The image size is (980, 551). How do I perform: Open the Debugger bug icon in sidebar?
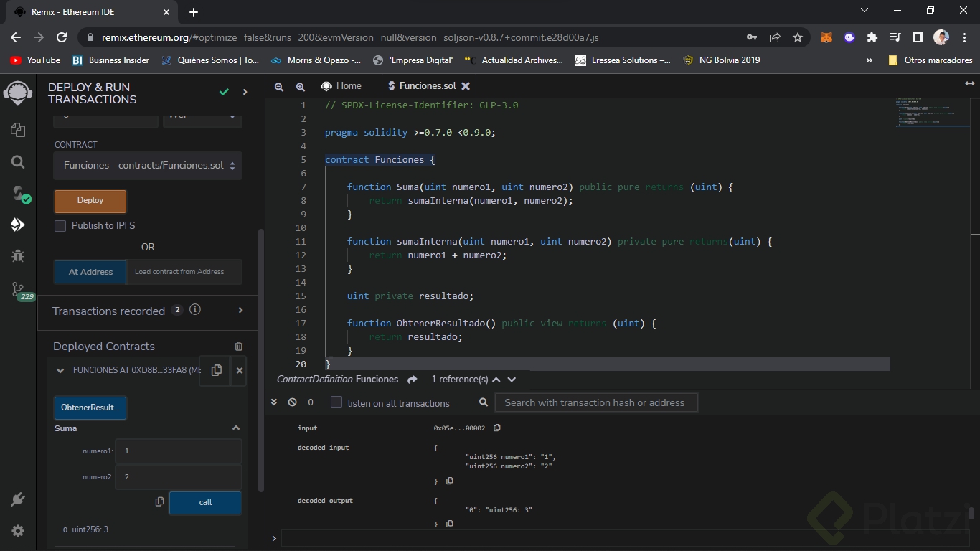pos(18,256)
